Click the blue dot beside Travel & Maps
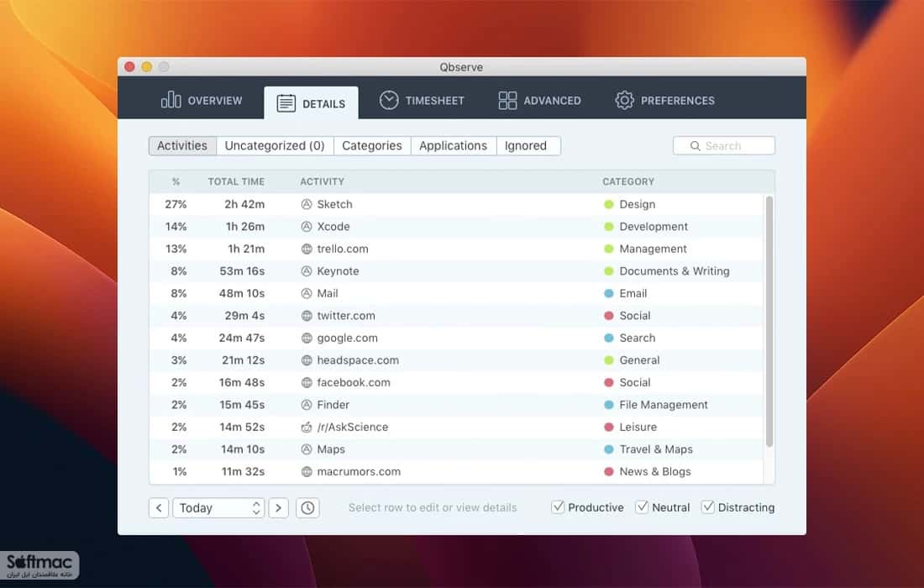924x588 pixels. [x=609, y=449]
